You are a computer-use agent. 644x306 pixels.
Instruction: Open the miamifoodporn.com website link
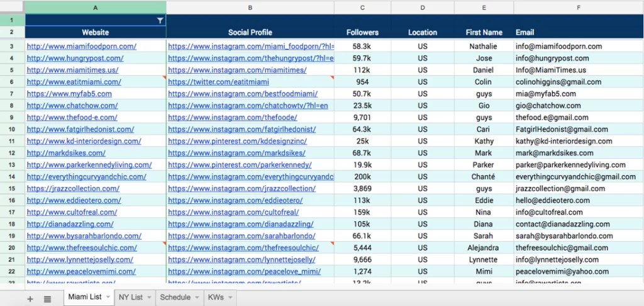tap(82, 47)
